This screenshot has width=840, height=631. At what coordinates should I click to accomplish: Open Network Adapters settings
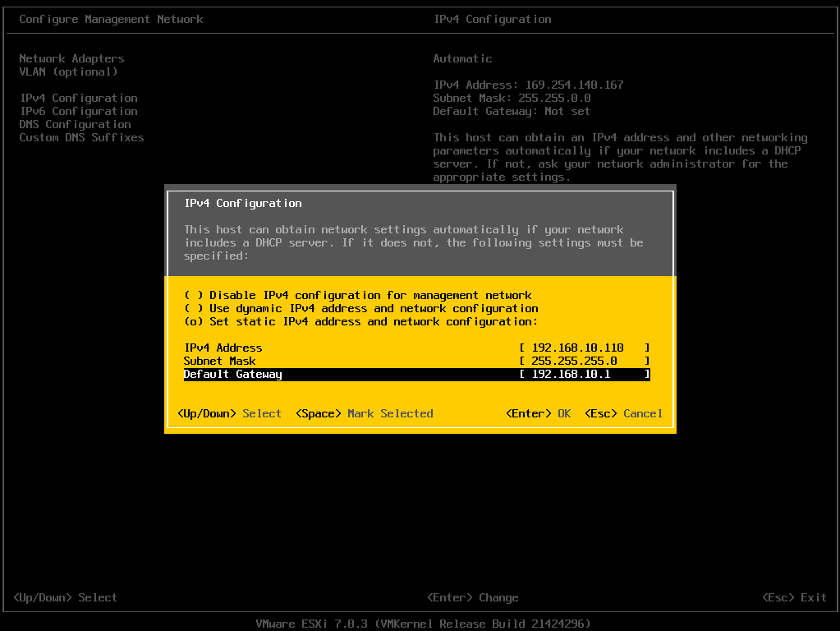point(71,58)
